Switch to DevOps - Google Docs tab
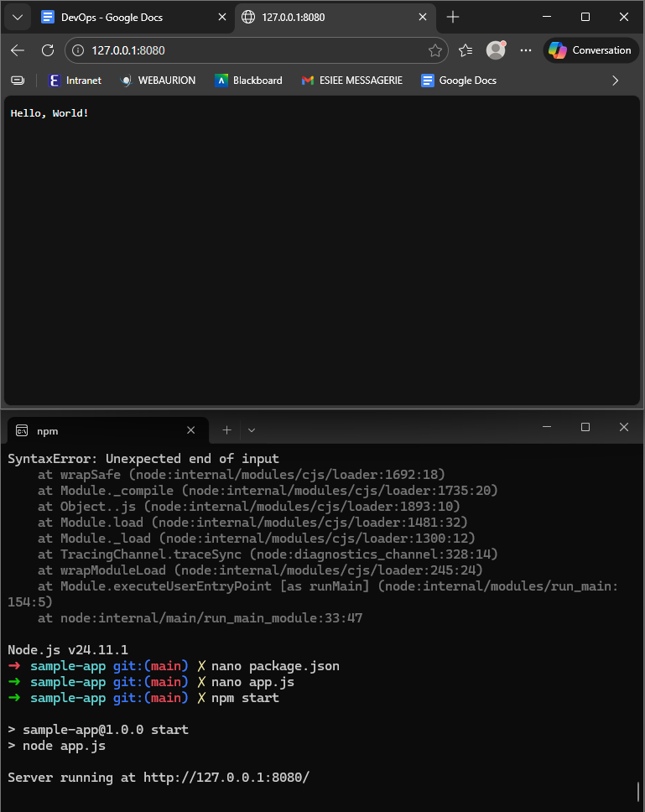645x812 pixels. pos(134,17)
